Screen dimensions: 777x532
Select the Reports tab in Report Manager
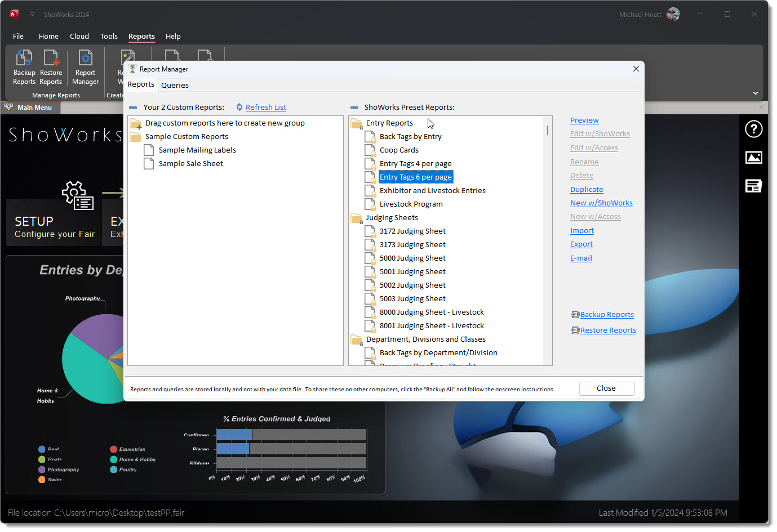[x=141, y=84]
